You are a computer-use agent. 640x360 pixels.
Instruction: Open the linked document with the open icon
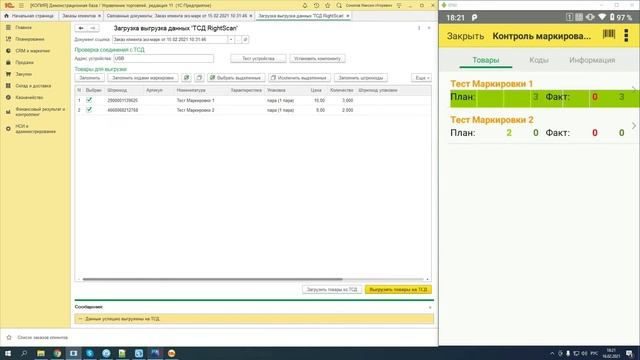click(245, 40)
